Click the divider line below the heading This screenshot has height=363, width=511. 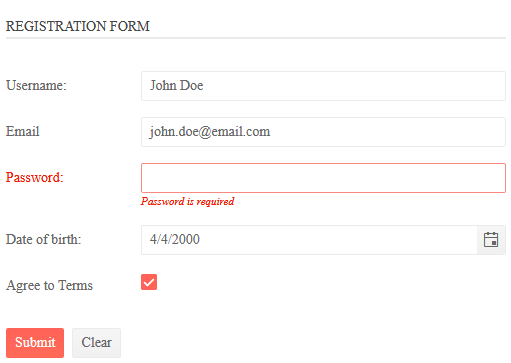pyautogui.click(x=256, y=38)
